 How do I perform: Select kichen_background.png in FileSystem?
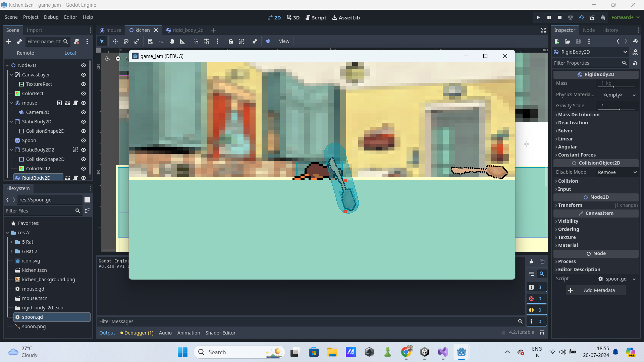[x=48, y=280]
